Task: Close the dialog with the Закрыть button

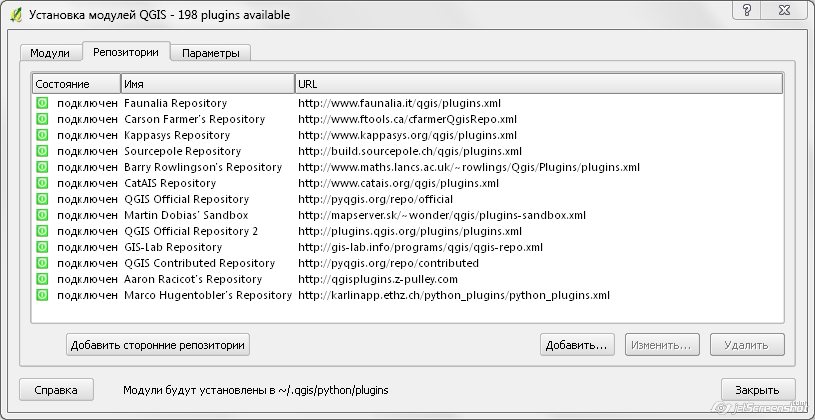Action: pos(758,390)
